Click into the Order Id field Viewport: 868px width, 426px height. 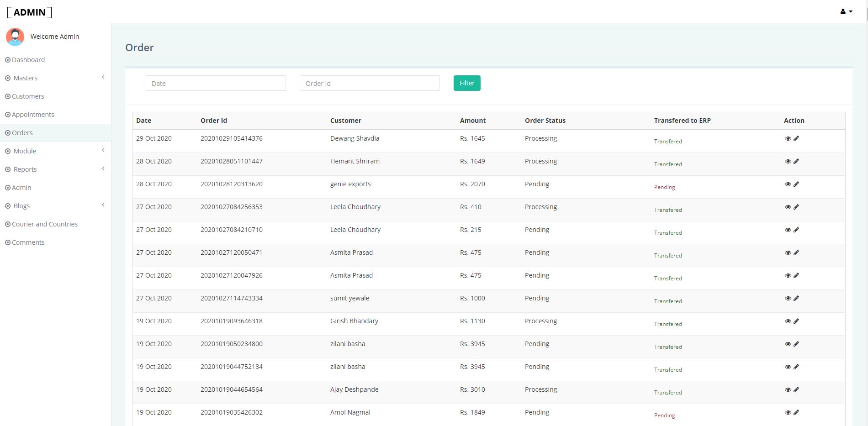pos(370,83)
